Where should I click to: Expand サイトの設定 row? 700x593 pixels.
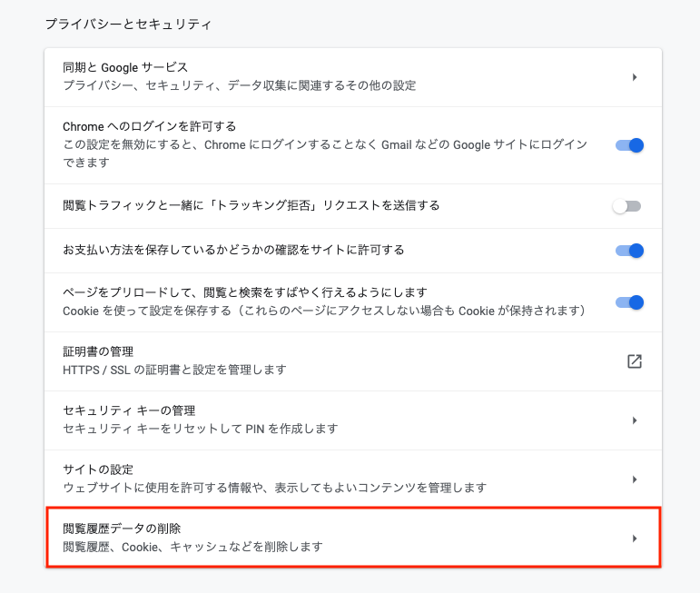353,479
